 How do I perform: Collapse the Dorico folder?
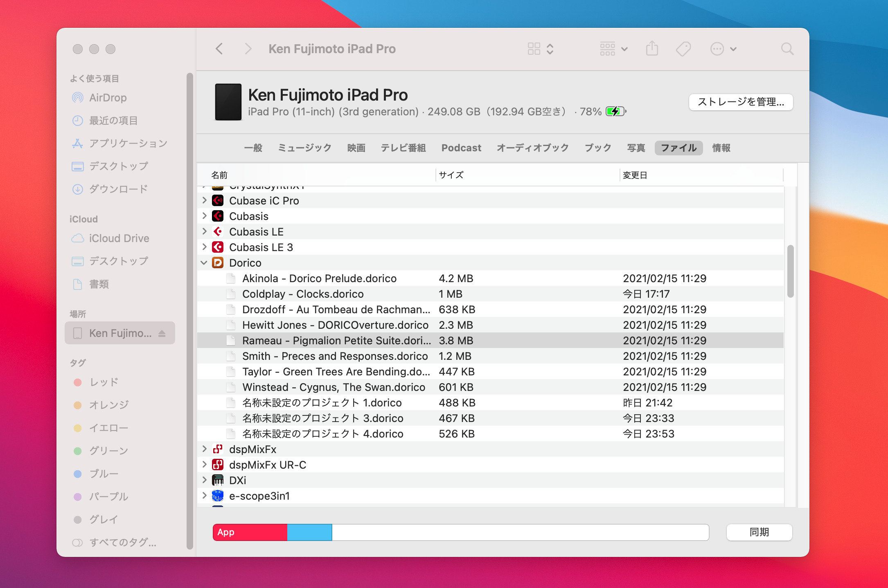[x=204, y=263]
